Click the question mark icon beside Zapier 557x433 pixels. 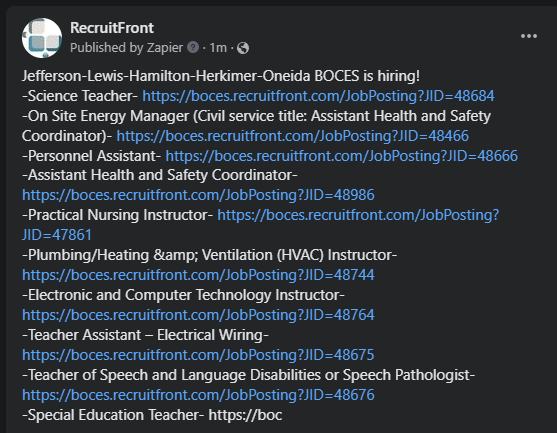click(193, 47)
